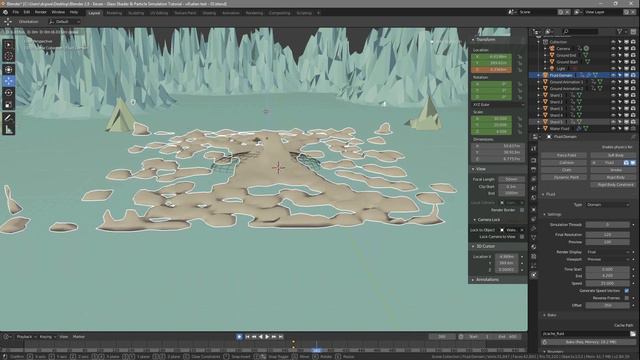This screenshot has width=640, height=360.
Task: Open the File menu
Action: [x=16, y=12]
